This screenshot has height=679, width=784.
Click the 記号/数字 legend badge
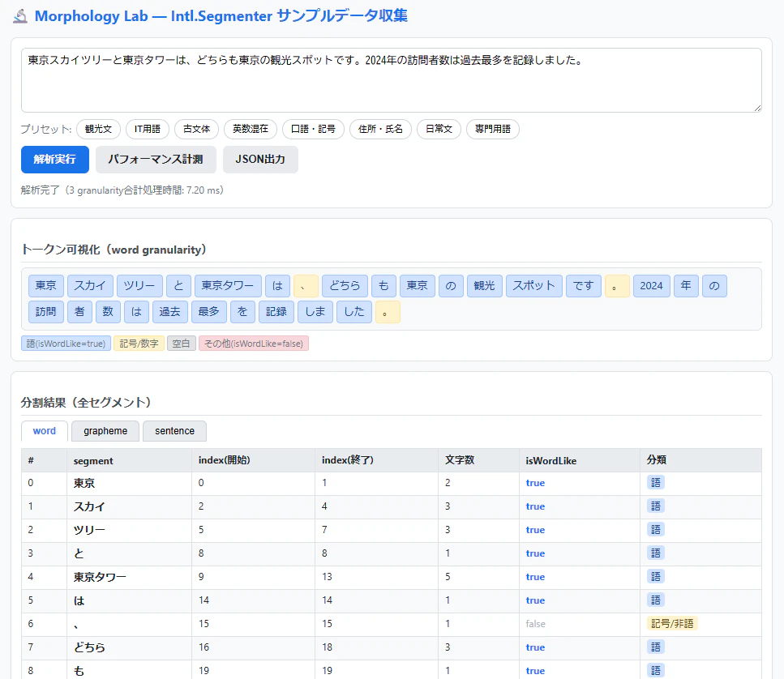[139, 344]
